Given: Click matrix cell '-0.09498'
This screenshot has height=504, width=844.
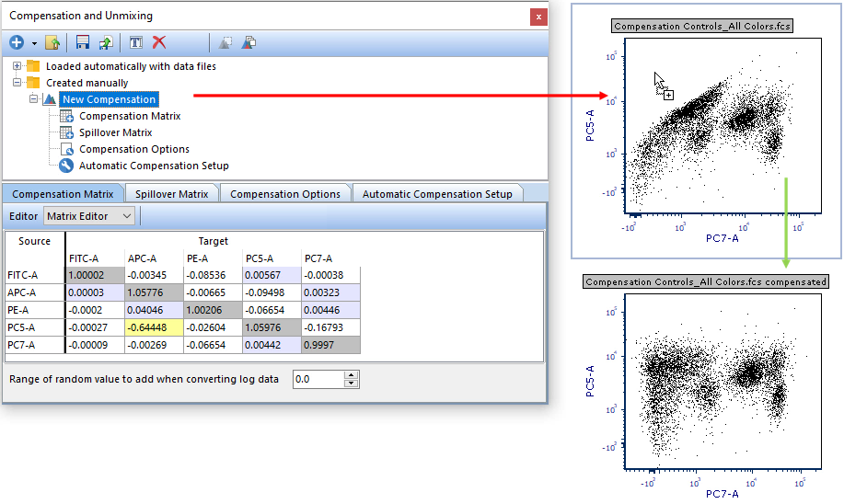Looking at the screenshot, I should [x=272, y=292].
